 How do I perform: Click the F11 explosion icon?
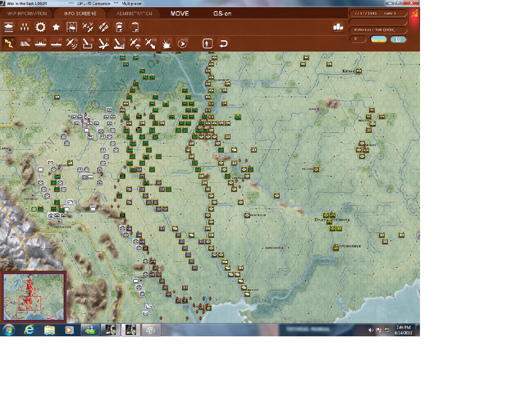coord(167,43)
